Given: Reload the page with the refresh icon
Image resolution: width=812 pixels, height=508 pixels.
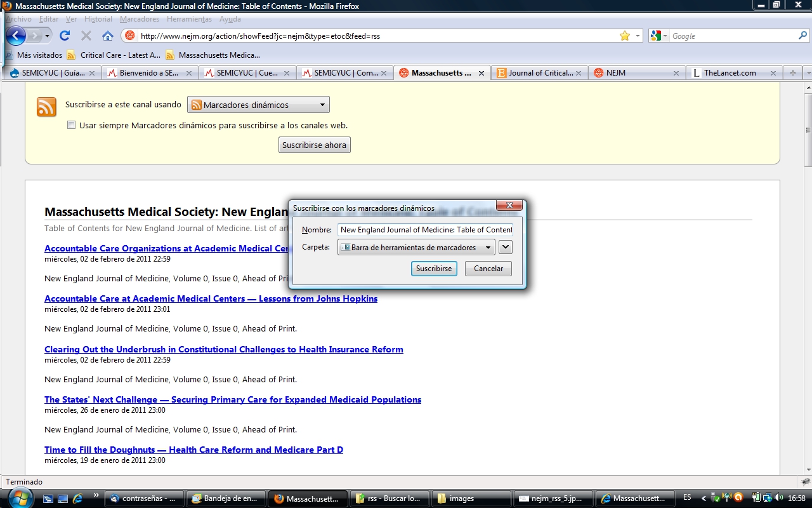Looking at the screenshot, I should (64, 36).
